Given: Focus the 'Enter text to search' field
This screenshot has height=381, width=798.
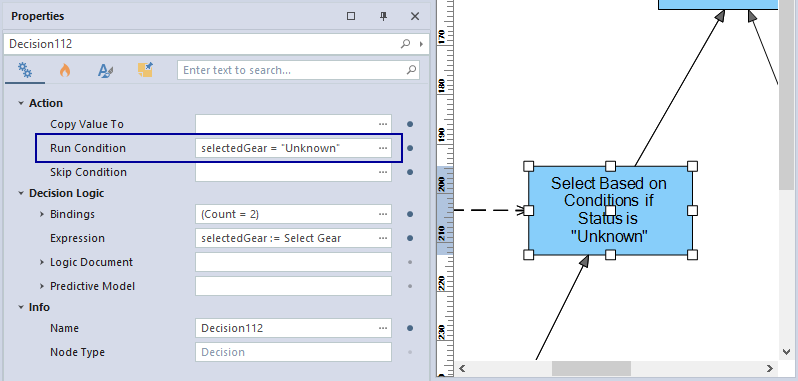Looking at the screenshot, I should coord(298,70).
